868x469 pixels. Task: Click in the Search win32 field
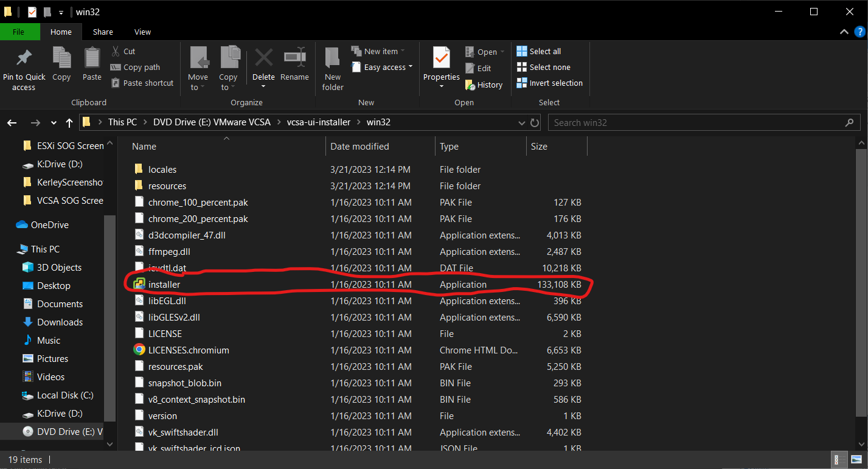pos(703,123)
